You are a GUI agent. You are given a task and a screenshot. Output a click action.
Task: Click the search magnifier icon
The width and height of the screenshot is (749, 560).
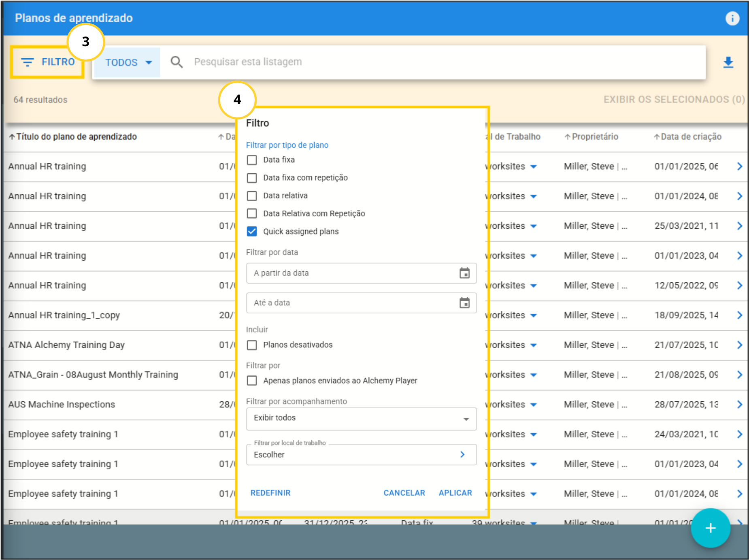[177, 62]
